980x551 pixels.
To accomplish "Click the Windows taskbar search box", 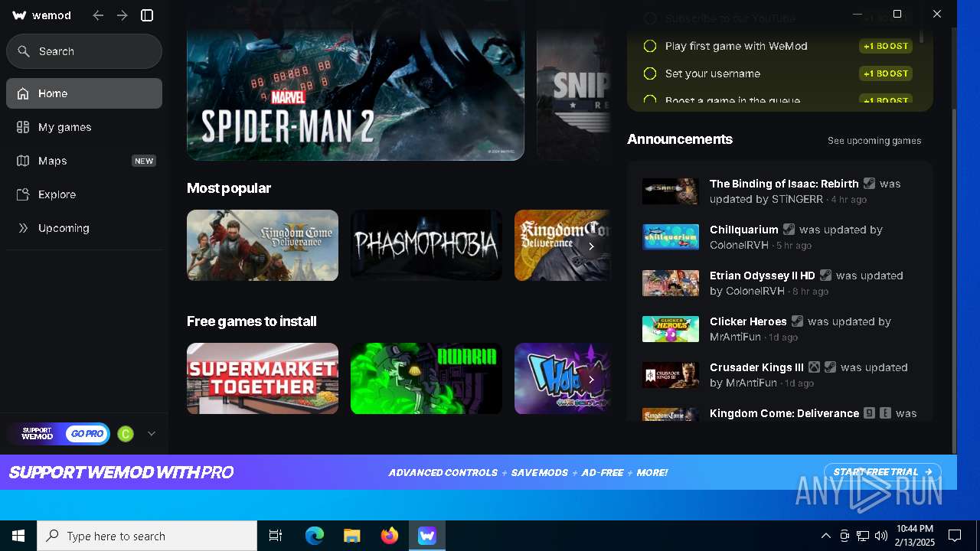I will tap(147, 536).
